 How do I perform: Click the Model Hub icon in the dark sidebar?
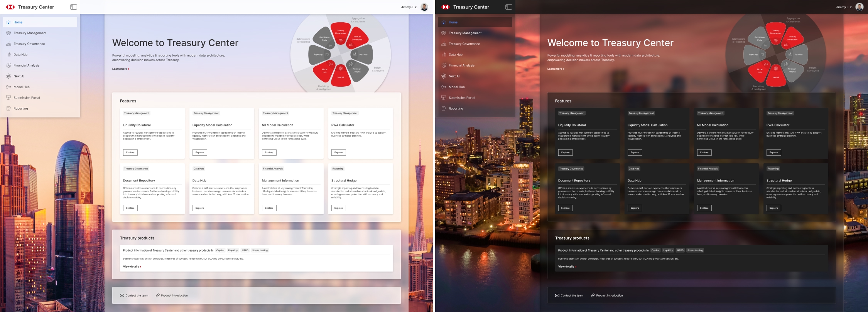point(444,87)
